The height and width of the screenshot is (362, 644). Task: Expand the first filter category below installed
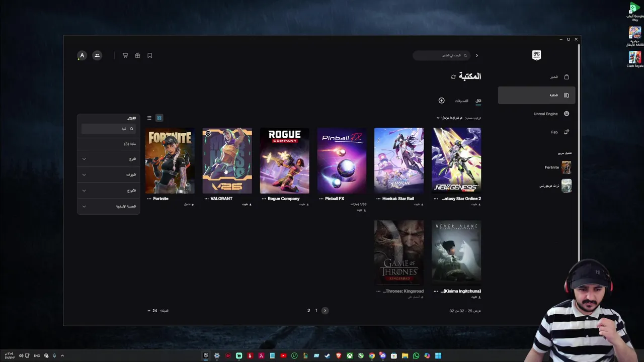click(109, 159)
